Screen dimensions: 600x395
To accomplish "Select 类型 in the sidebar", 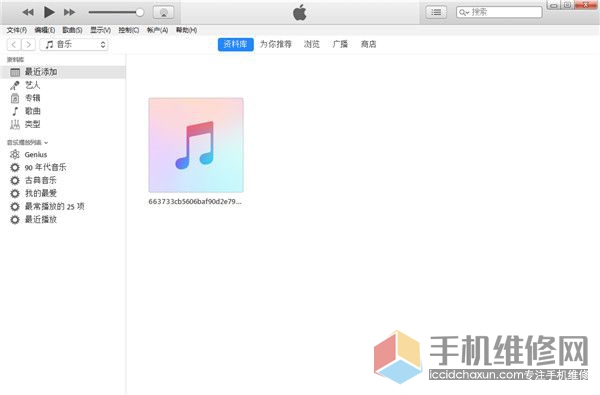I will 63,124.
